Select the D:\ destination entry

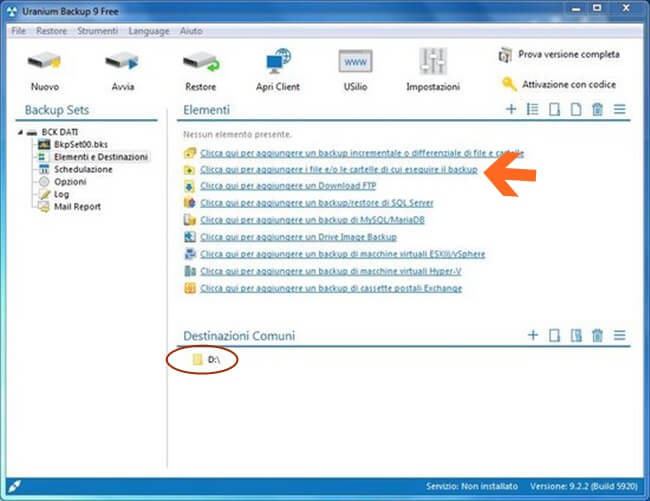pos(206,360)
